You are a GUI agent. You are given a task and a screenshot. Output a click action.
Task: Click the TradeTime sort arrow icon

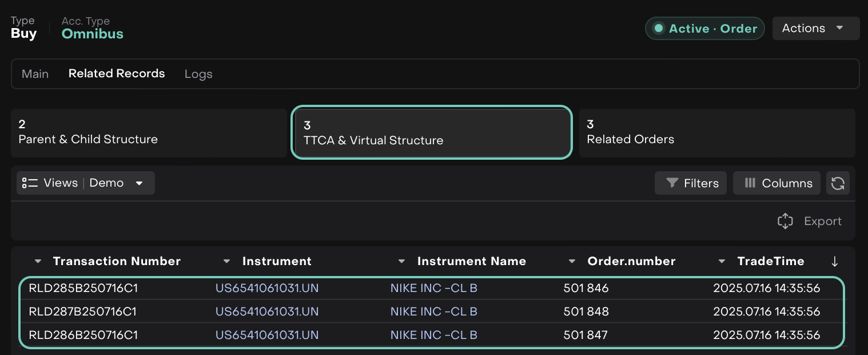click(834, 262)
